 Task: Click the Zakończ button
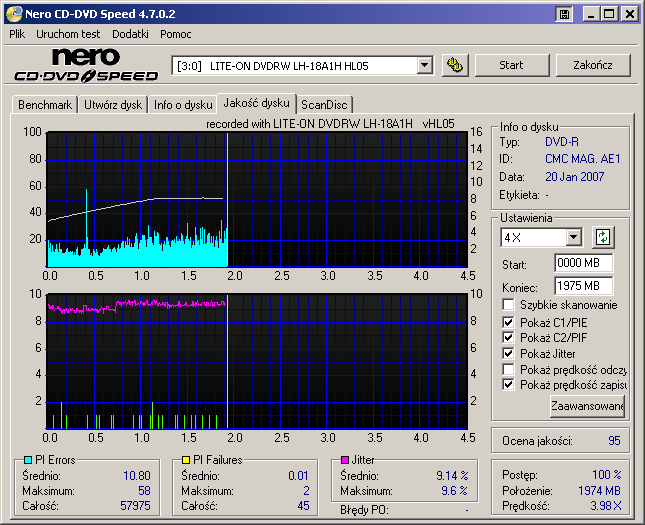[593, 65]
